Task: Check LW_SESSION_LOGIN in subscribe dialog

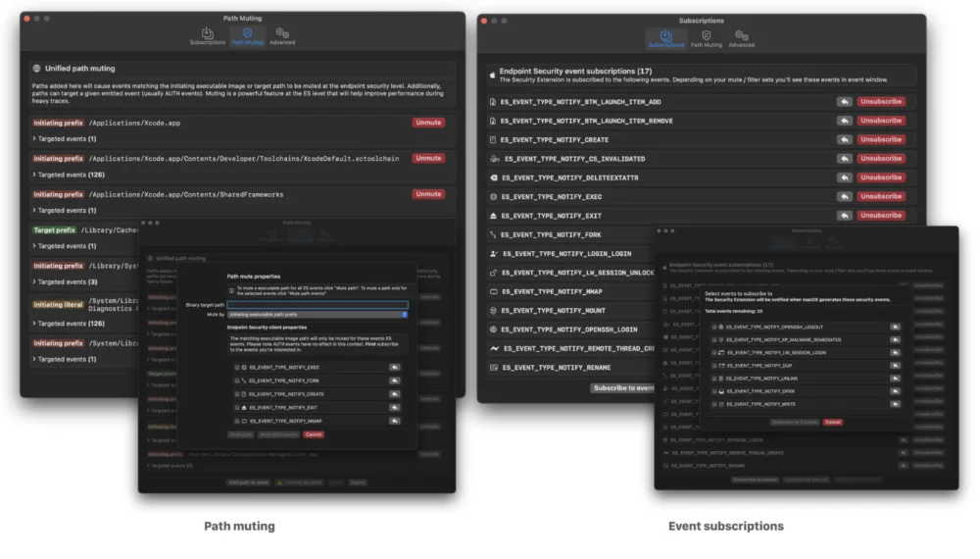Action: (713, 353)
